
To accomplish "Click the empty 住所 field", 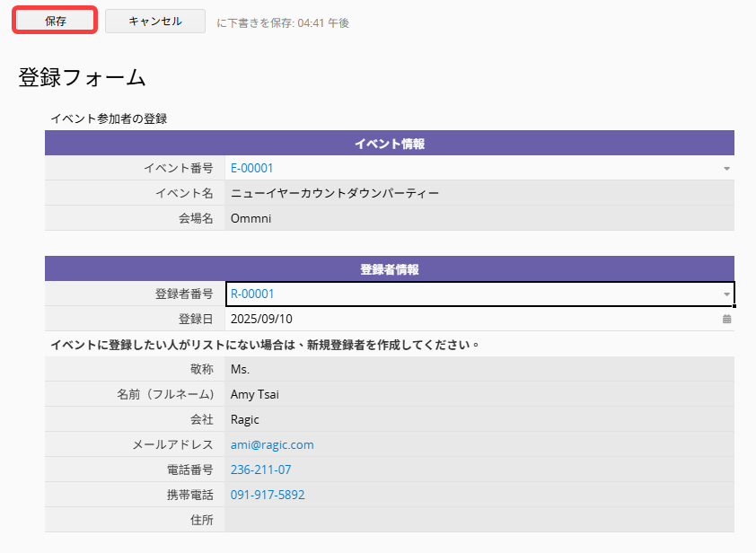I will (479, 520).
